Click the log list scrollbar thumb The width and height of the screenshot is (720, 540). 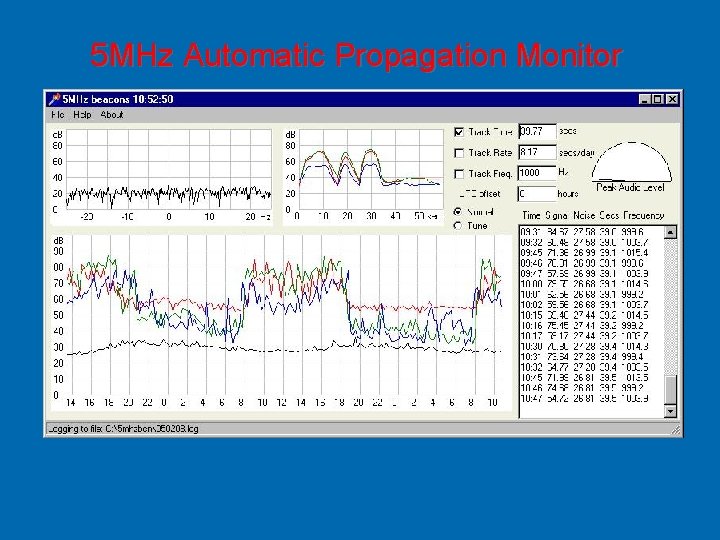tap(670, 390)
